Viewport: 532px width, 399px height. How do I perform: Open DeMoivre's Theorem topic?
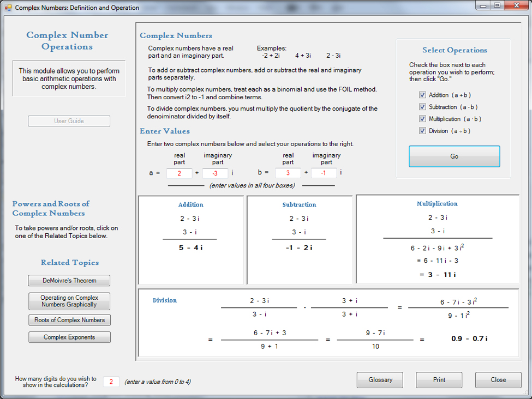[69, 281]
